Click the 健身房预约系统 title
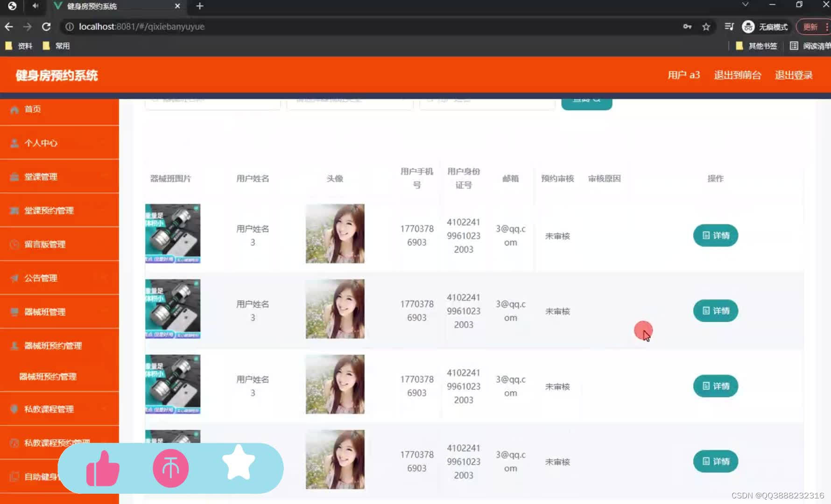 tap(56, 76)
